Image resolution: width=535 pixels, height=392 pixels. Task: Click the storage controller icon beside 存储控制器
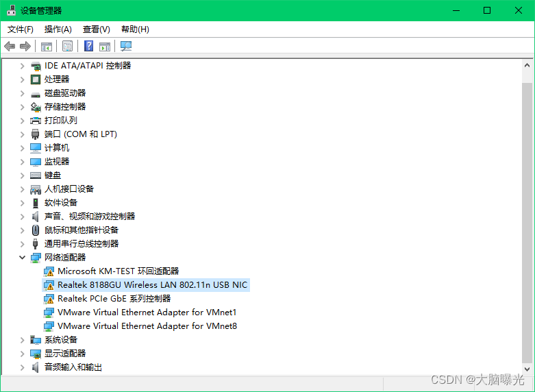point(36,107)
